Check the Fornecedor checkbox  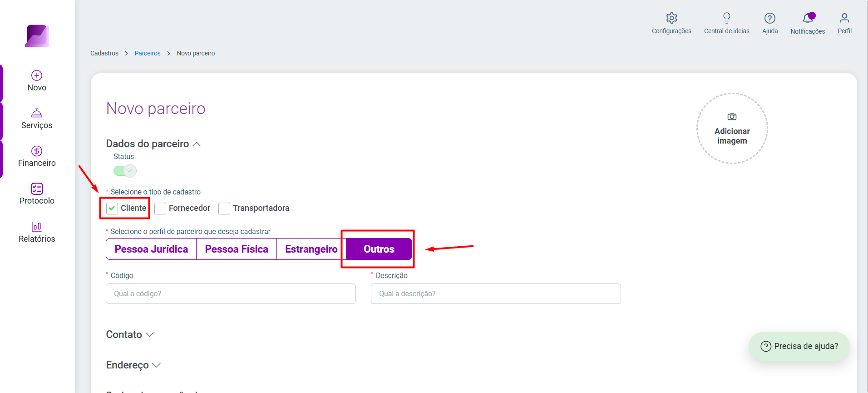[160, 208]
